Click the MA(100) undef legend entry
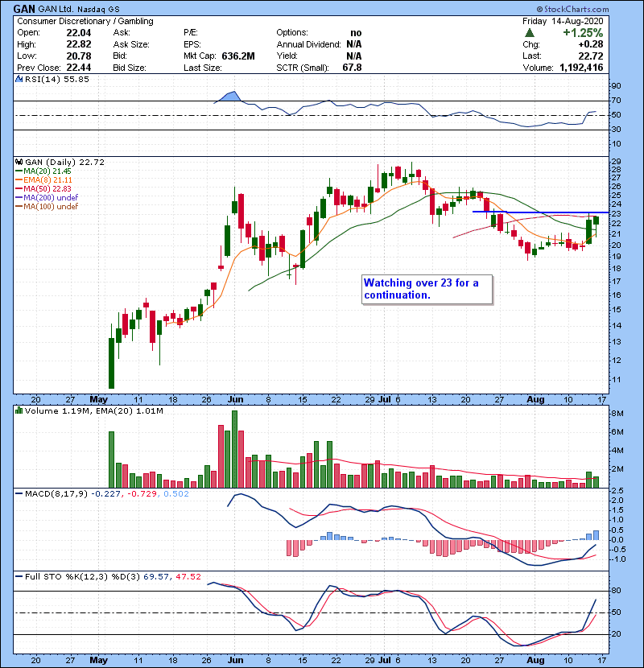 click(47, 207)
